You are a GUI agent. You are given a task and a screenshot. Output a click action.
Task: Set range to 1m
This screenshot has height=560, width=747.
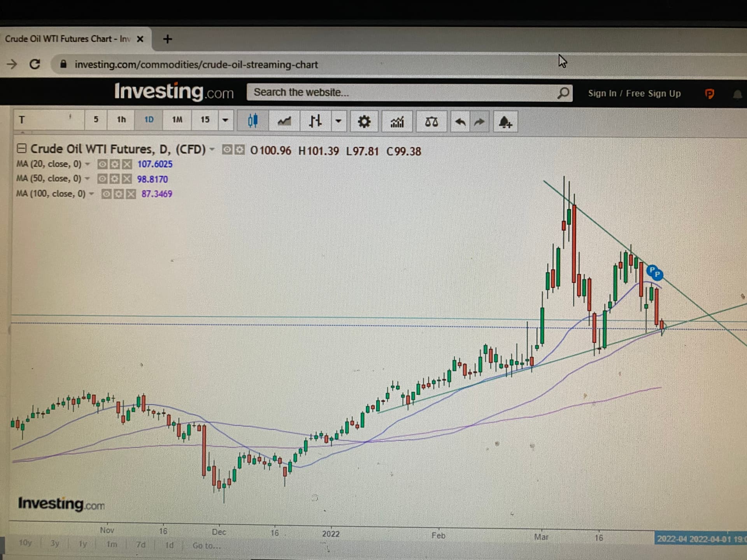tap(112, 544)
